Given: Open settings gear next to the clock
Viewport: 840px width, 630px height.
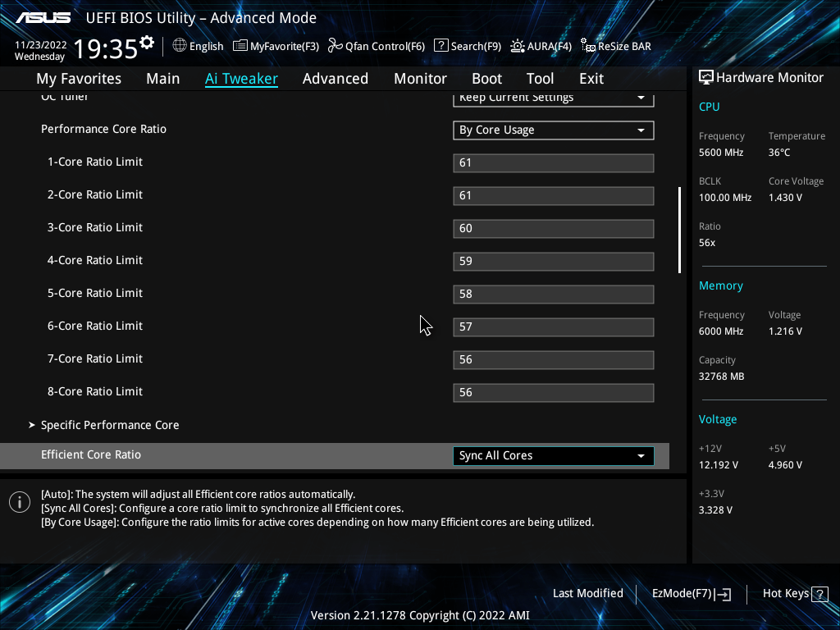Looking at the screenshot, I should coord(147,43).
